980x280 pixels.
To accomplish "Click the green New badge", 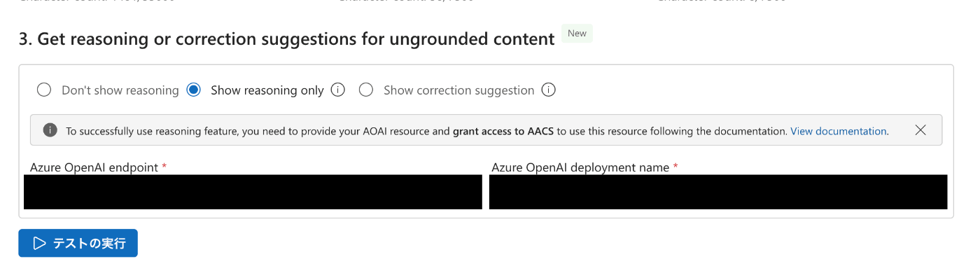I will click(x=577, y=33).
